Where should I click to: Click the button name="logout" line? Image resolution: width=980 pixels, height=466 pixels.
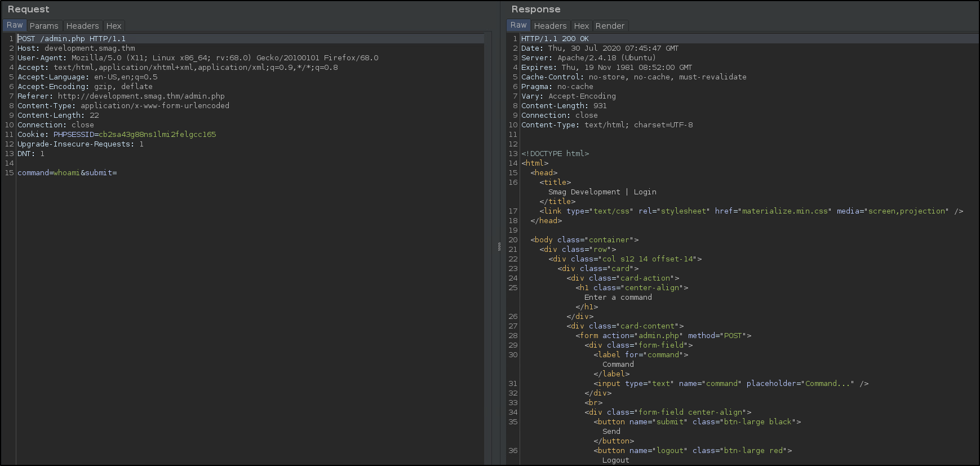tap(693, 451)
